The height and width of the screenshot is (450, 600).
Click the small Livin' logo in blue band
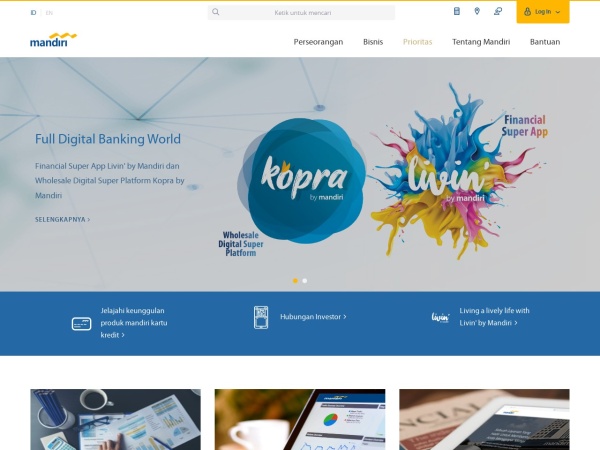coord(440,317)
